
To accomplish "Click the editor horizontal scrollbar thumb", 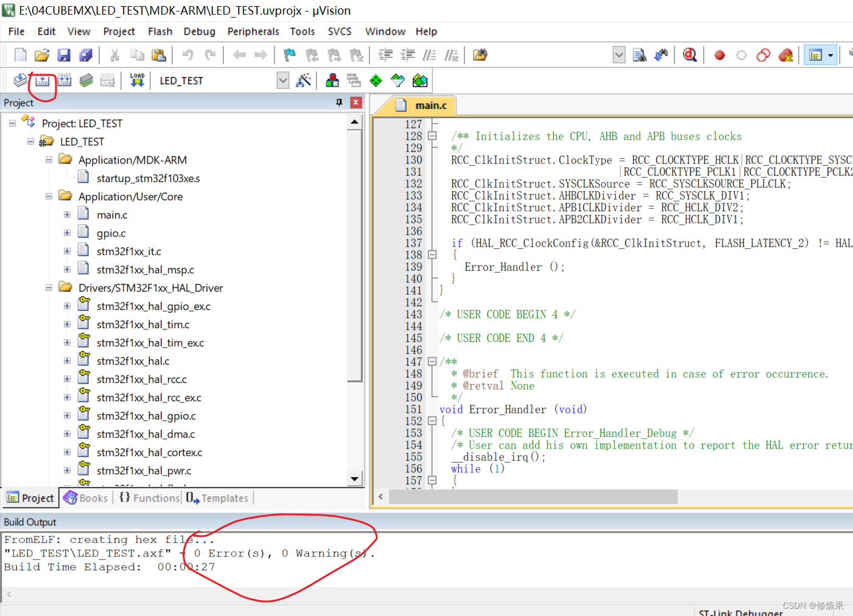I will tap(533, 497).
